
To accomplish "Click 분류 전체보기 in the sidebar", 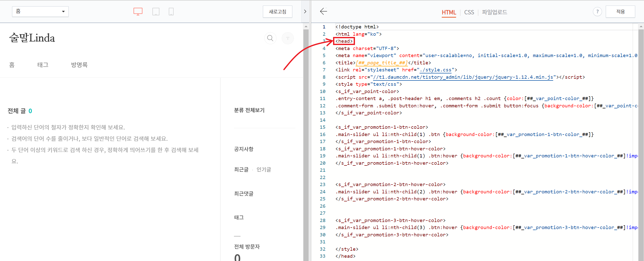I will click(x=249, y=110).
